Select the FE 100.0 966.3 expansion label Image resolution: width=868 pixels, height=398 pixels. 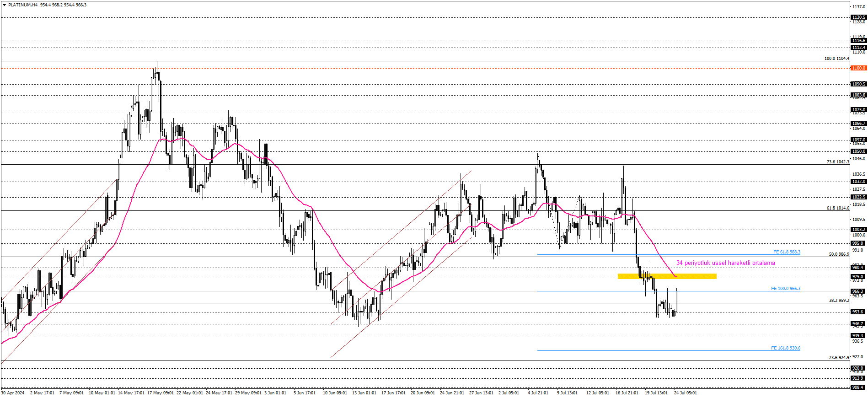786,289
